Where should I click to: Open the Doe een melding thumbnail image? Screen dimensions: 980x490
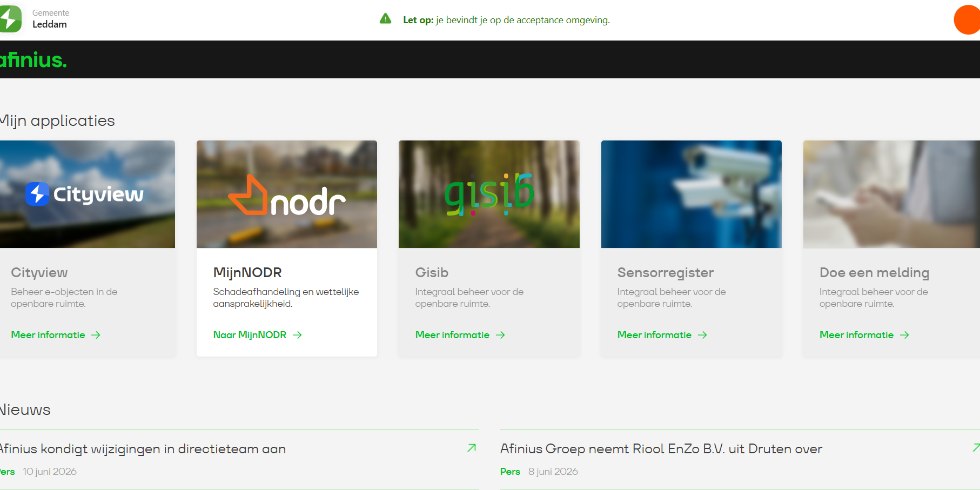[891, 194]
